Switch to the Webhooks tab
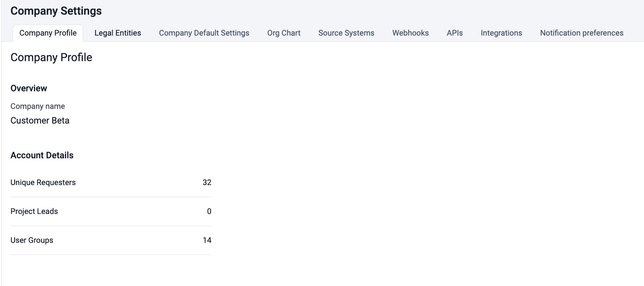644x286 pixels. [x=410, y=33]
